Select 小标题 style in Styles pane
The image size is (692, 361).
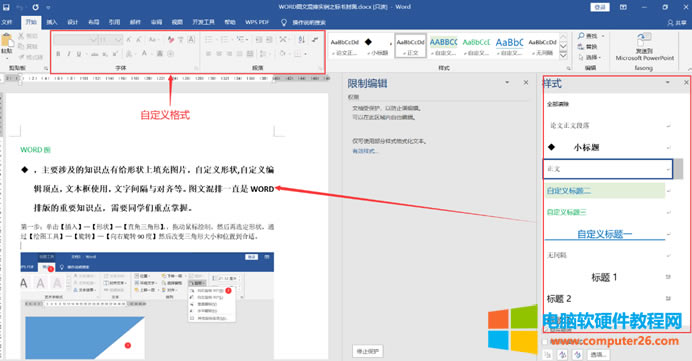click(x=608, y=147)
